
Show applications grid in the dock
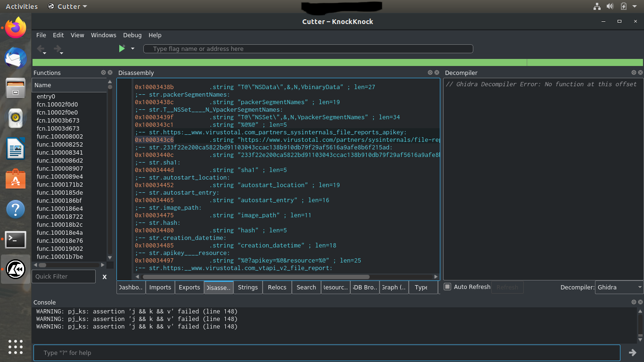tap(16, 346)
